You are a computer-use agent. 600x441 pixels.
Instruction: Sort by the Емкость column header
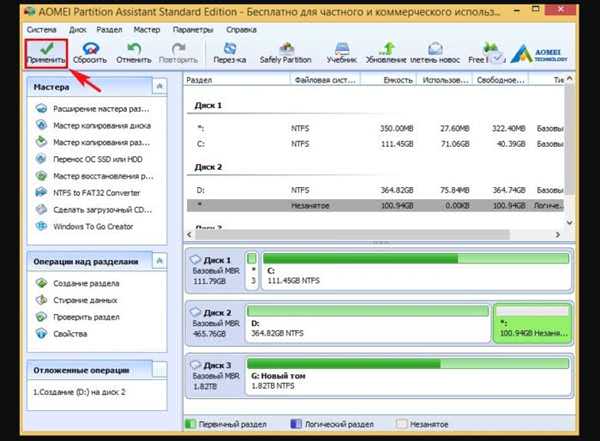(x=388, y=80)
